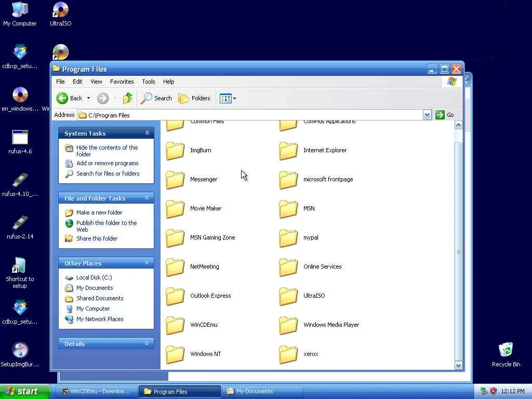Collapse the System Tasks panel
The height and width of the screenshot is (399, 532).
[x=147, y=133]
